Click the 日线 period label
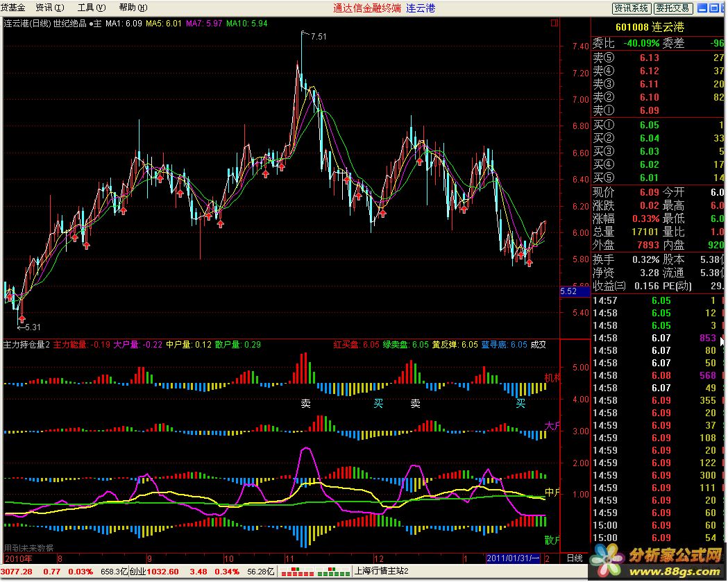 tap(575, 559)
